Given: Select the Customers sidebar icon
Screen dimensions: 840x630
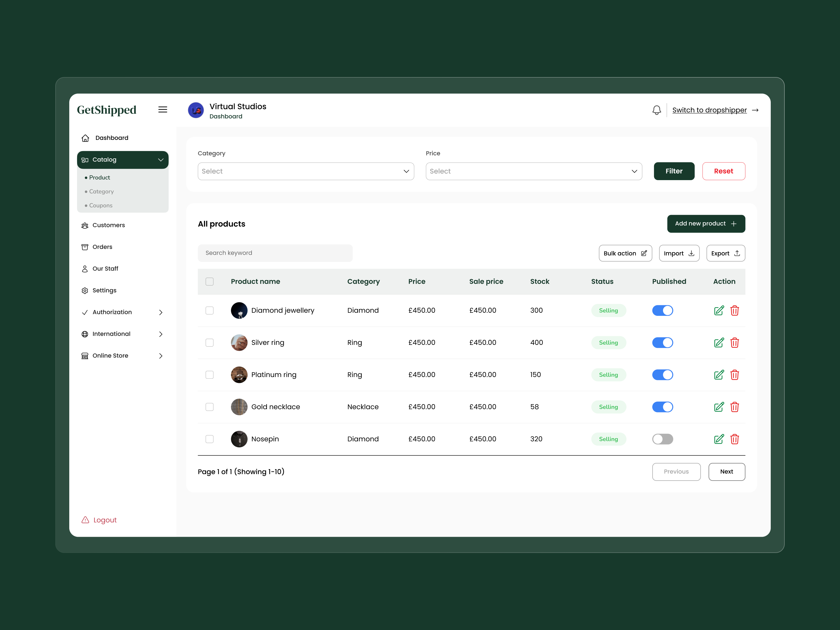Looking at the screenshot, I should (x=85, y=225).
